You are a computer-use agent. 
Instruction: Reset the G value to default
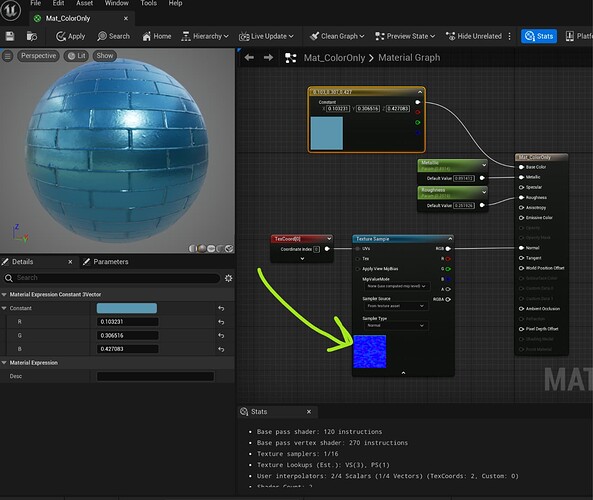click(x=221, y=336)
